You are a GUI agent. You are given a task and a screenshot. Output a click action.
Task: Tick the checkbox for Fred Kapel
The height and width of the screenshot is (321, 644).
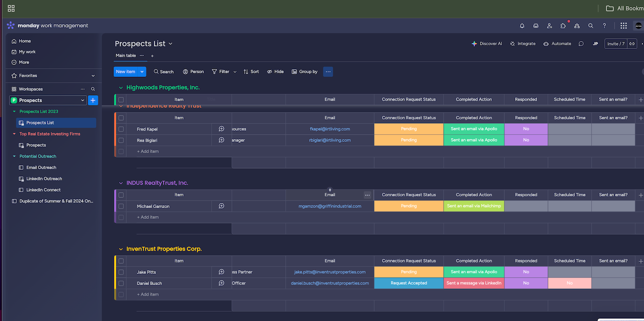click(121, 129)
